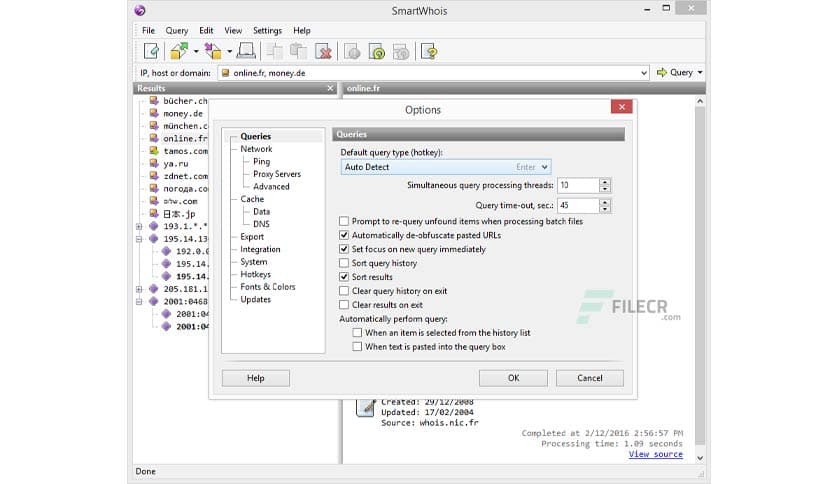Close the Results panel with its X
Viewport: 836px width, 484px height.
(x=330, y=88)
